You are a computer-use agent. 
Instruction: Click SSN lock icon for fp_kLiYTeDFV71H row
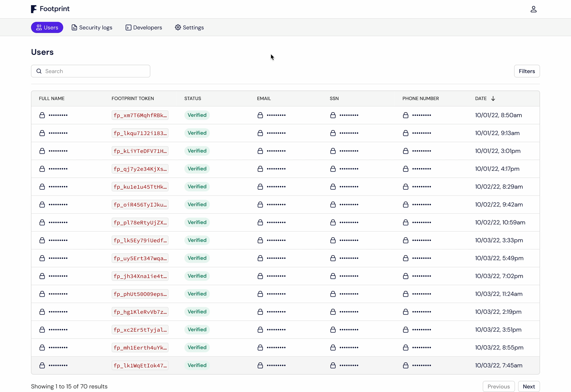pyautogui.click(x=333, y=151)
